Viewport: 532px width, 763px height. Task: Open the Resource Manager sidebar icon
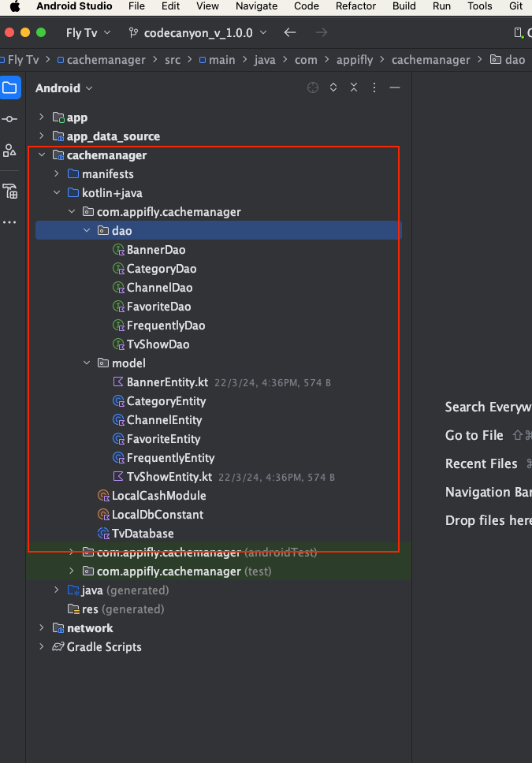click(10, 151)
